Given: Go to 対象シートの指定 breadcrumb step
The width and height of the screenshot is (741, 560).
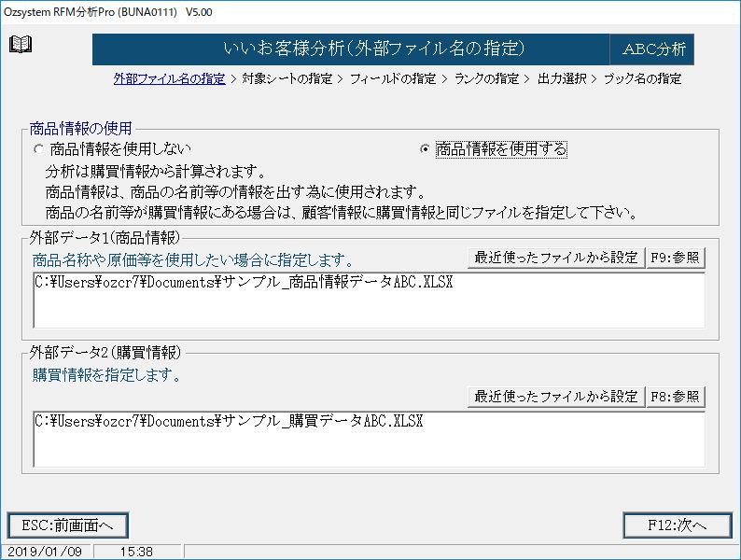Looking at the screenshot, I should (x=287, y=78).
